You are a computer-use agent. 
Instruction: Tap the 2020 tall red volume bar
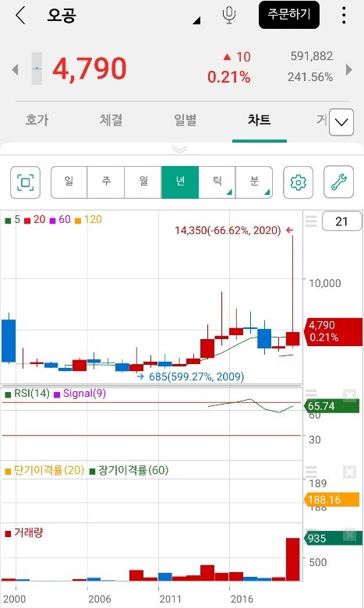tap(292, 559)
